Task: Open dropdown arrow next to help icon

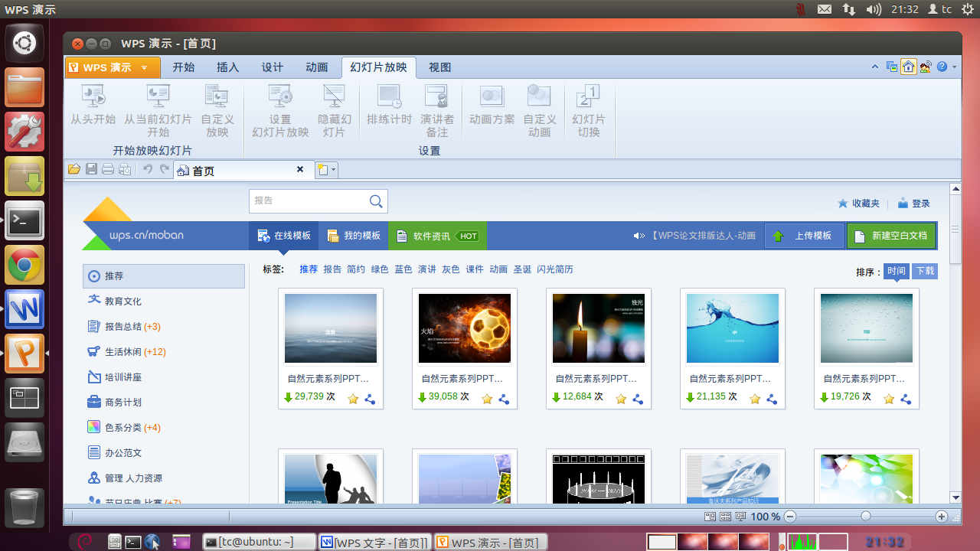Action: click(954, 67)
